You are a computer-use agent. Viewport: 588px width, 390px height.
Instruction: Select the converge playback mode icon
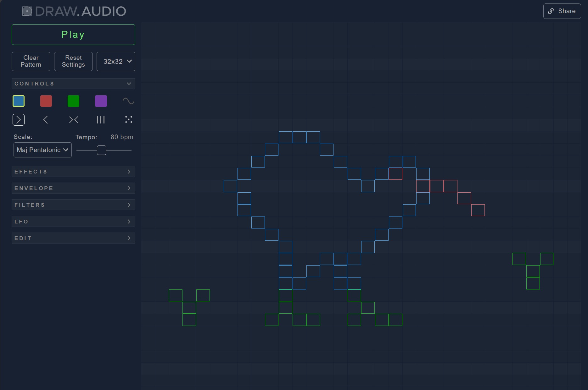tap(73, 120)
